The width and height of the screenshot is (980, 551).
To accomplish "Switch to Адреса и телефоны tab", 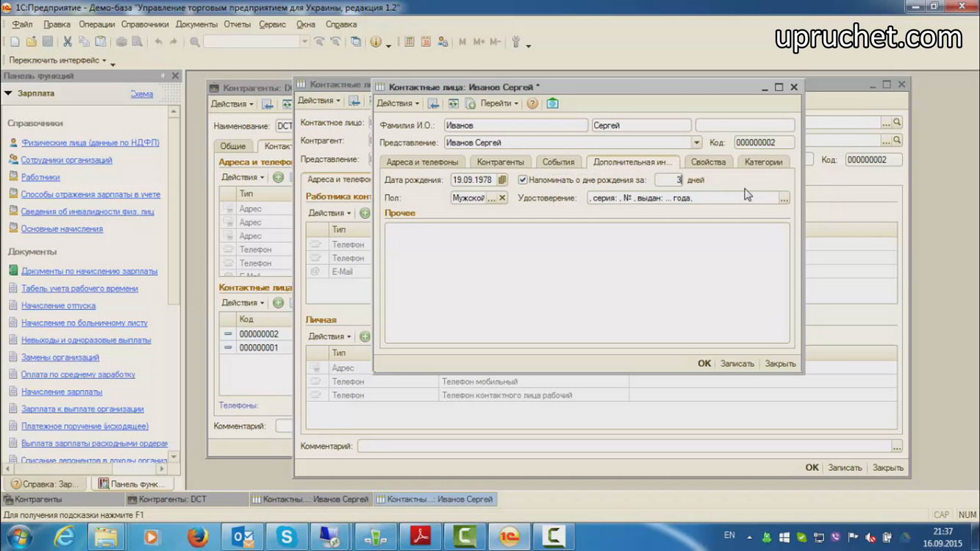I will pyautogui.click(x=422, y=162).
